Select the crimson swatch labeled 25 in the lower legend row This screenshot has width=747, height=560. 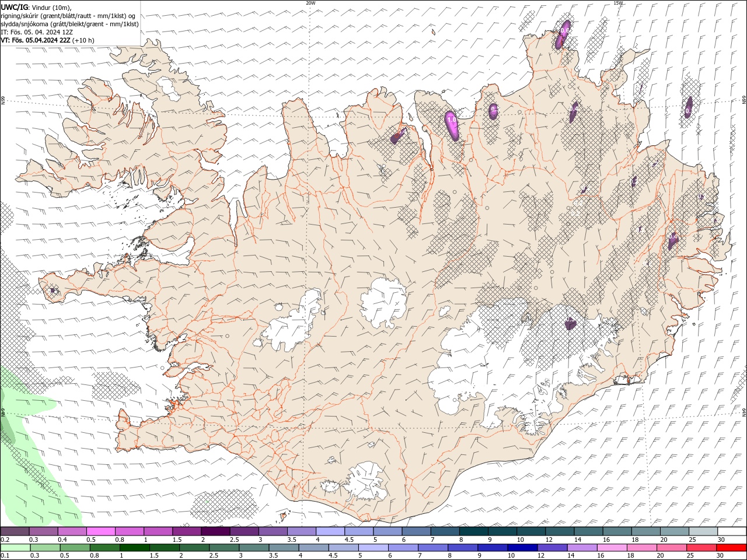pyautogui.click(x=701, y=547)
